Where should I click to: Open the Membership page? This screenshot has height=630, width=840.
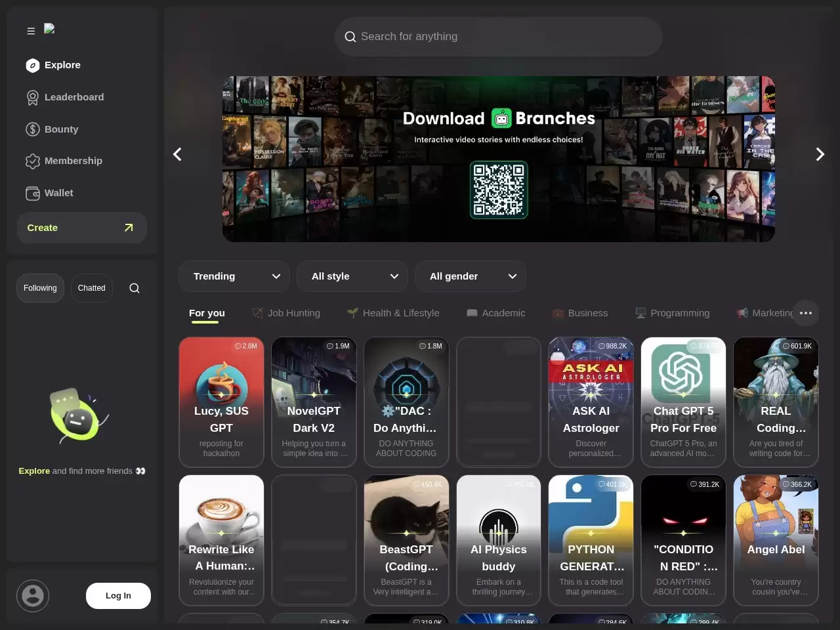pos(64,161)
